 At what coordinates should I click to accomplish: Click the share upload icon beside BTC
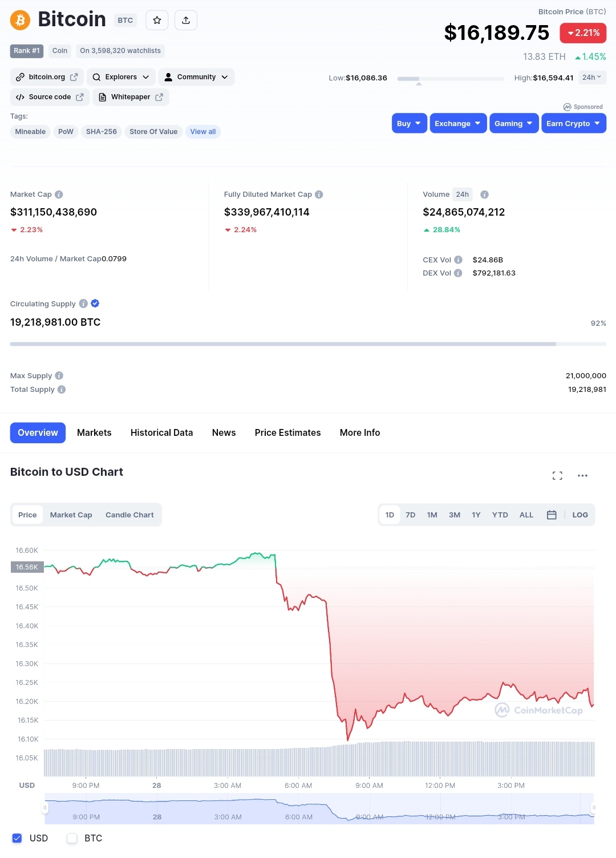click(186, 20)
